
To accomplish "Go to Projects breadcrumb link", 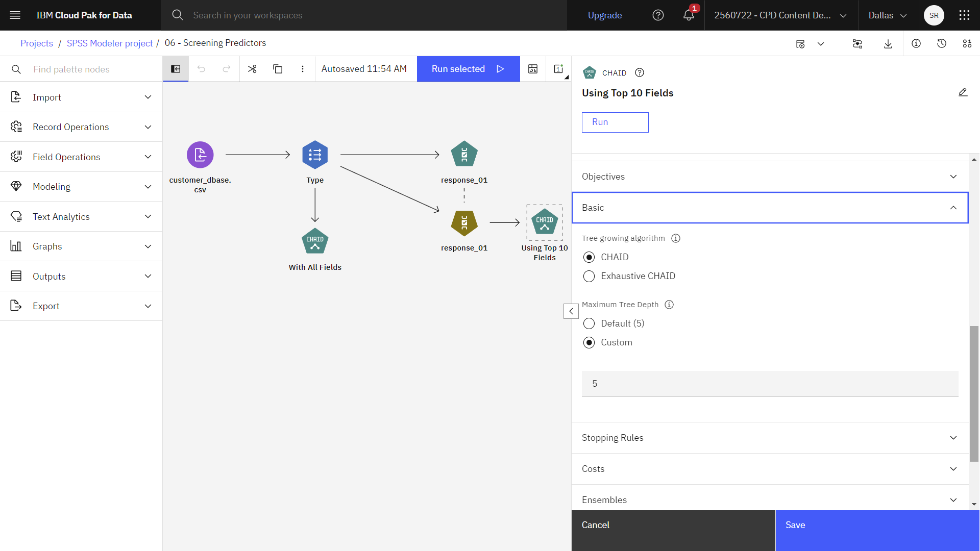I will 37,43.
